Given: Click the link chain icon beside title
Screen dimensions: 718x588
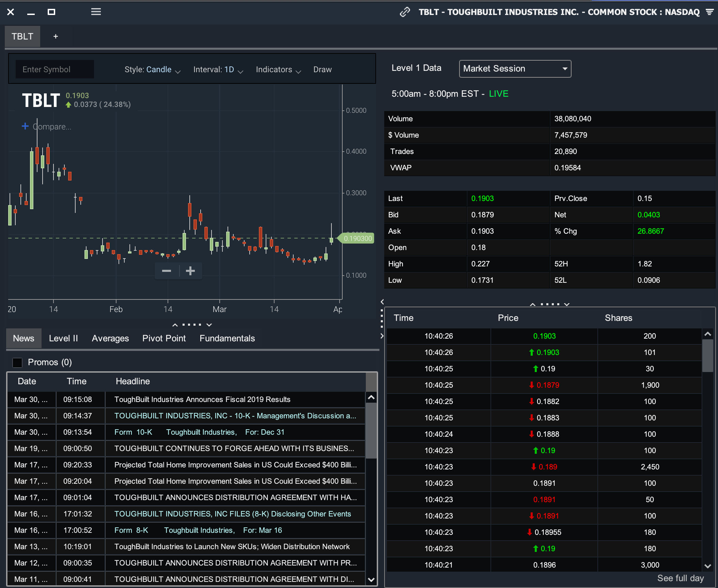Looking at the screenshot, I should [x=405, y=12].
